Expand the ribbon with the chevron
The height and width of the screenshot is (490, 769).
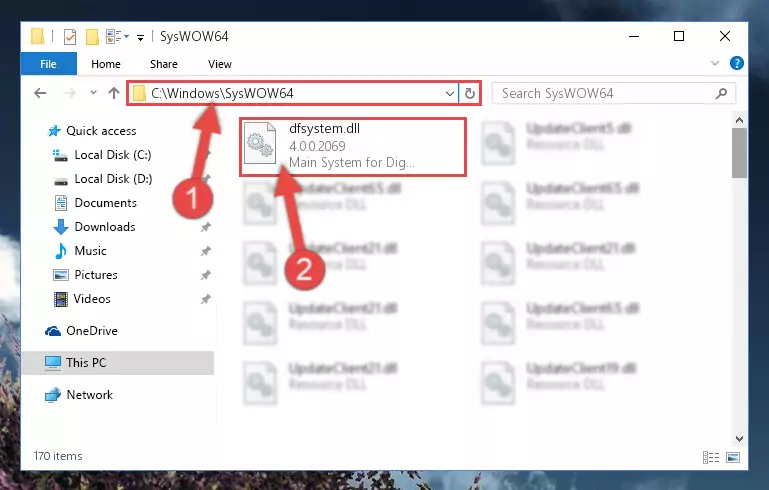click(x=715, y=63)
